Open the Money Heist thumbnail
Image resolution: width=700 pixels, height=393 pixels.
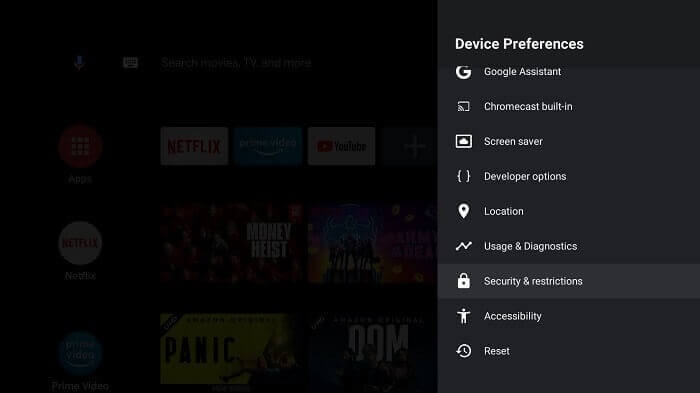pyautogui.click(x=232, y=243)
